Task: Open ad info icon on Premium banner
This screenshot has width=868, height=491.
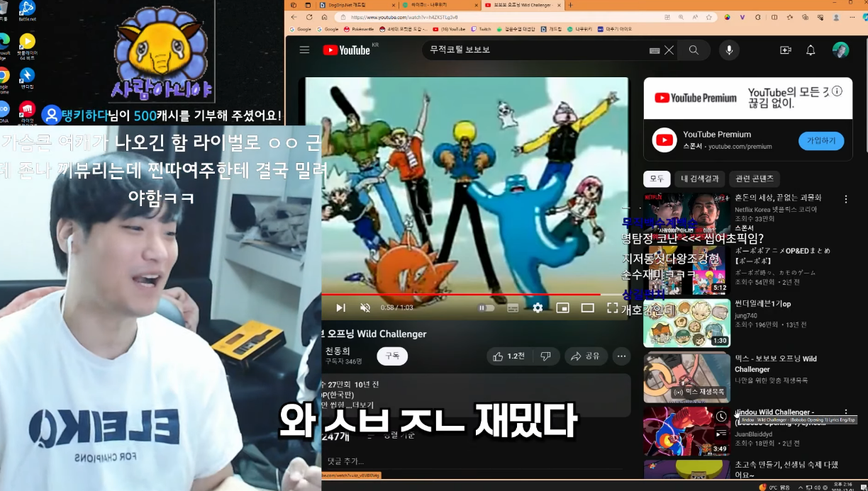Action: [838, 91]
